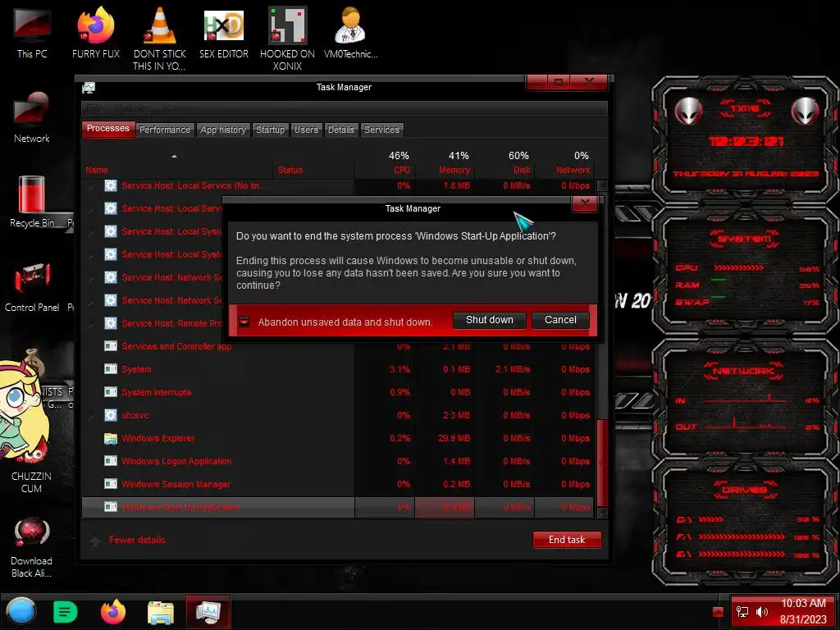Sort by the Status column header
This screenshot has width=840, height=630.
314,163
